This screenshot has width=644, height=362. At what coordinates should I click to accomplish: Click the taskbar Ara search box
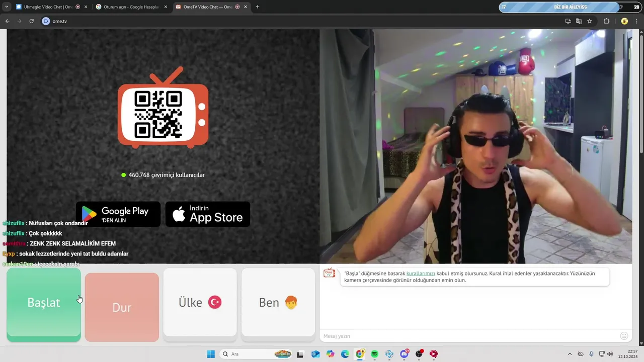pos(257,354)
